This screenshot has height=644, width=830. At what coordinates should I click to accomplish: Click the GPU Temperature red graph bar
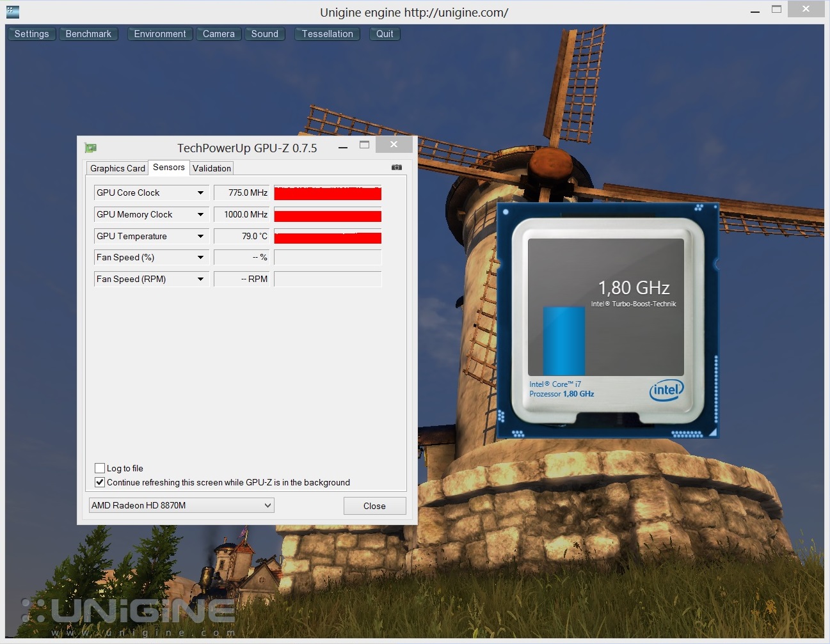coord(328,237)
